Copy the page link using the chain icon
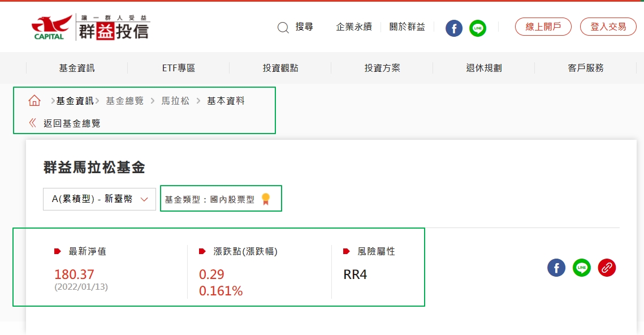This screenshot has height=335, width=644. point(607,268)
